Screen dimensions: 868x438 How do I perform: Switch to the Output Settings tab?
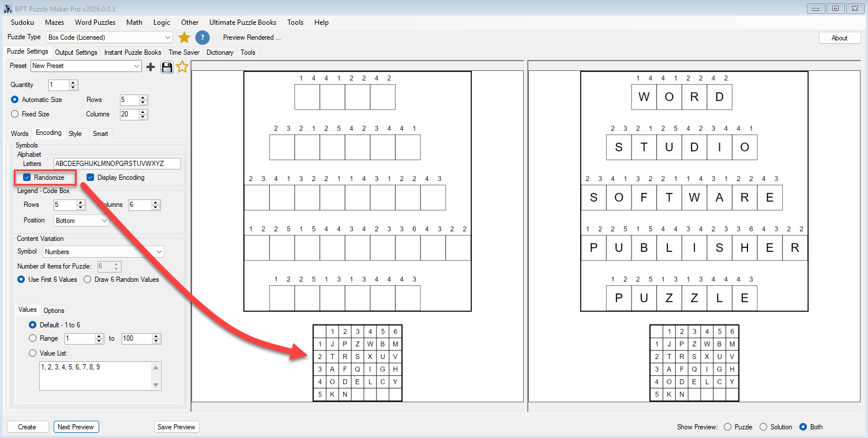click(76, 52)
